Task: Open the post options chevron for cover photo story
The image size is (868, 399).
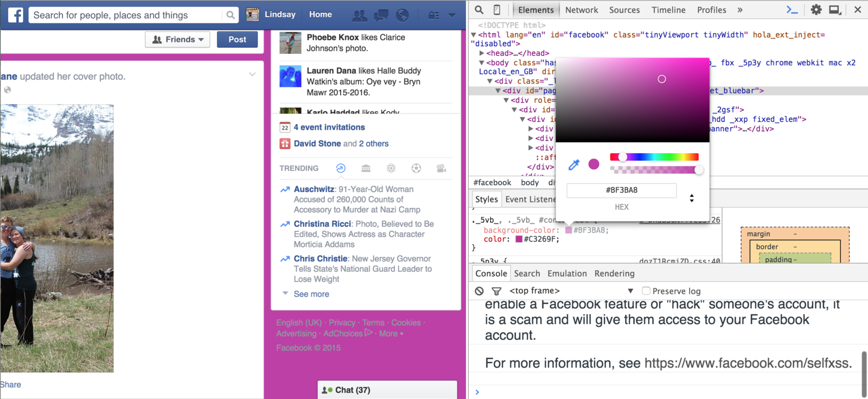Action: 252,74
